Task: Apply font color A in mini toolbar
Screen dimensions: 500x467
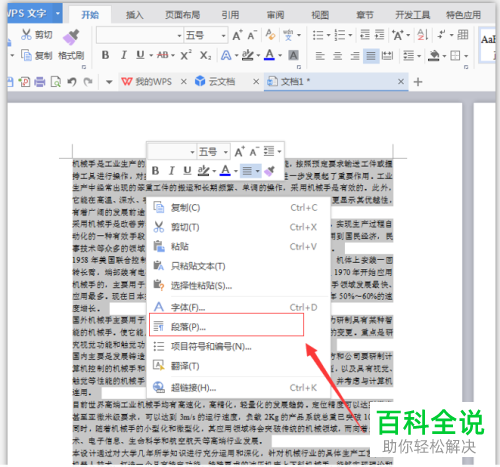Action: point(225,171)
